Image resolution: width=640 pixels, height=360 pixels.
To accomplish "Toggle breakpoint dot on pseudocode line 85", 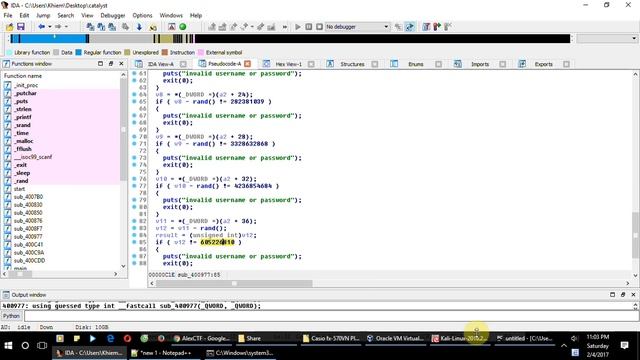I will 134,242.
